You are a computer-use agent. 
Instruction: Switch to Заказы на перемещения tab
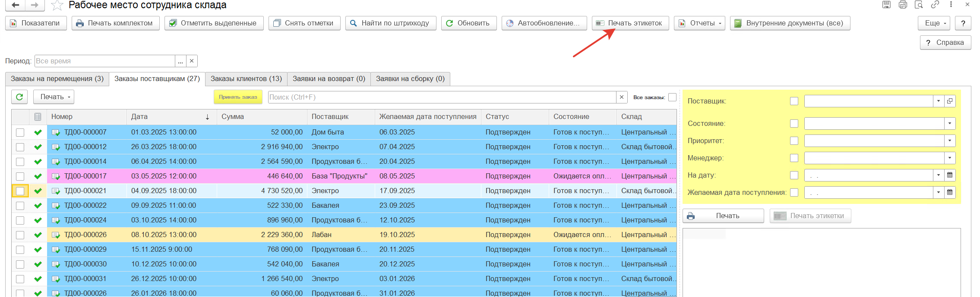57,79
